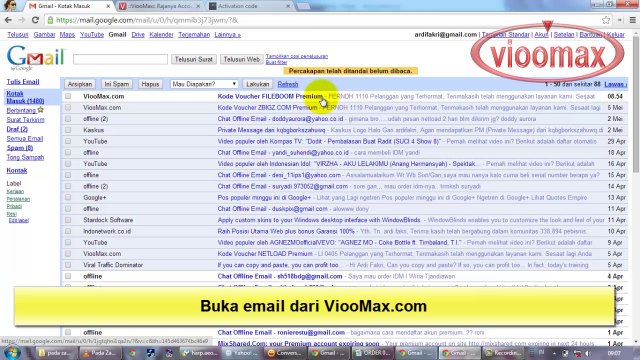Viewport: 640px width, 360px height.
Task: Close the Gmail - Kotak Masuk tab
Action: pos(108,6)
